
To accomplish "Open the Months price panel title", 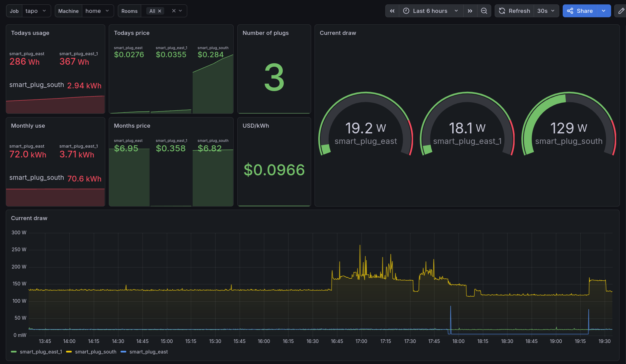I will [x=132, y=126].
